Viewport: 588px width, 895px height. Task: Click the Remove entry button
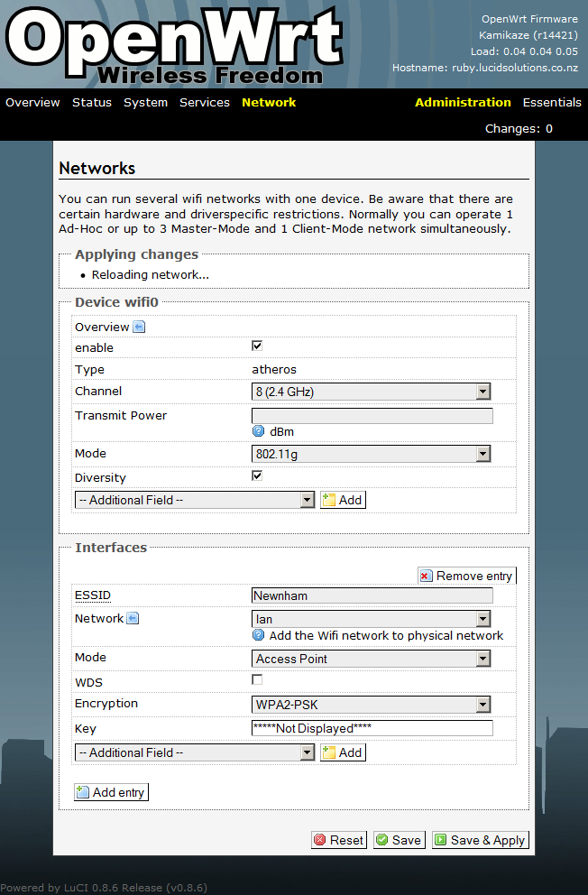[466, 576]
